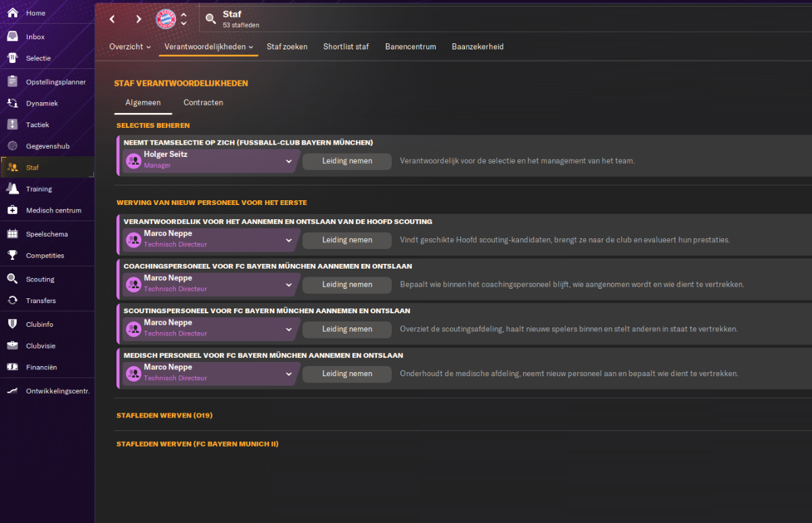
Task: Go back with the left arrow
Action: point(112,19)
